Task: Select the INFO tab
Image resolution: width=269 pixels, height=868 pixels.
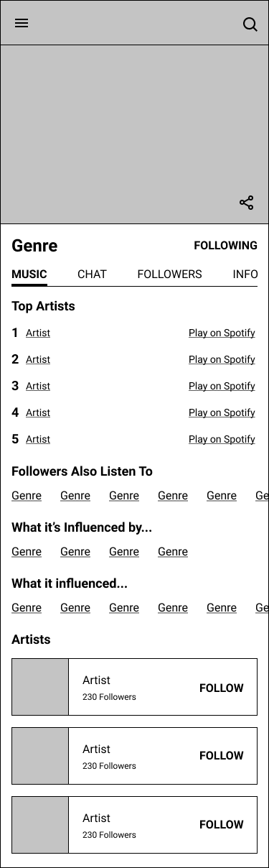Action: click(245, 274)
